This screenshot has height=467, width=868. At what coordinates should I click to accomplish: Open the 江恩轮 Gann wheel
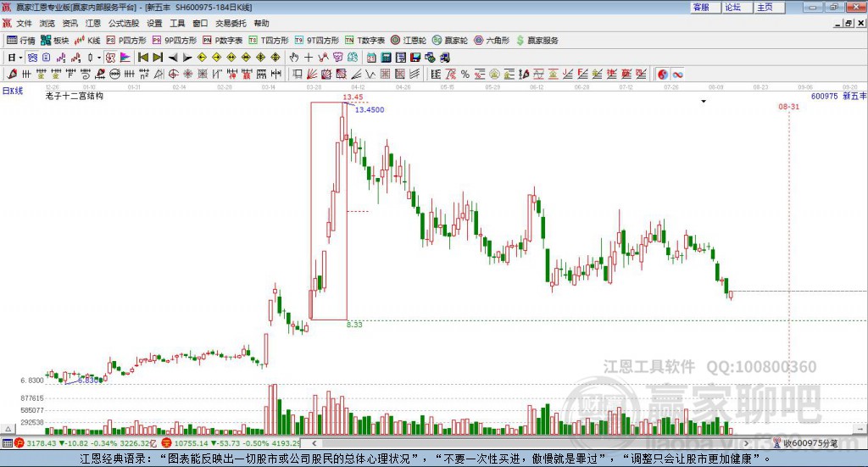point(409,41)
